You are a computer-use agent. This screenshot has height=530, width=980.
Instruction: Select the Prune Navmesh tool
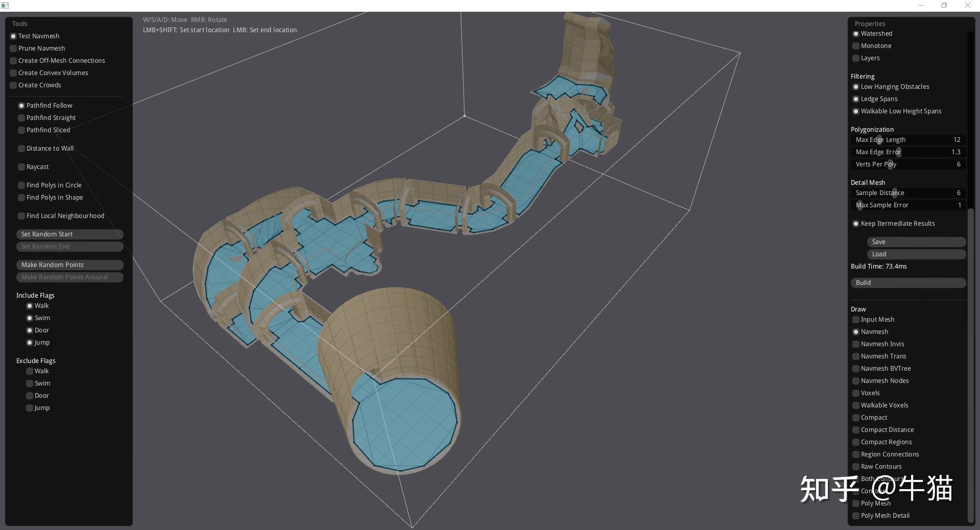14,49
